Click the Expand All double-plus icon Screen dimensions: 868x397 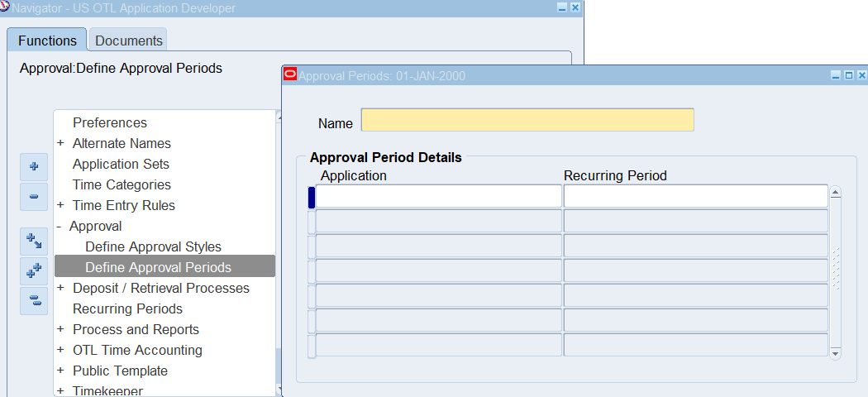(x=34, y=271)
